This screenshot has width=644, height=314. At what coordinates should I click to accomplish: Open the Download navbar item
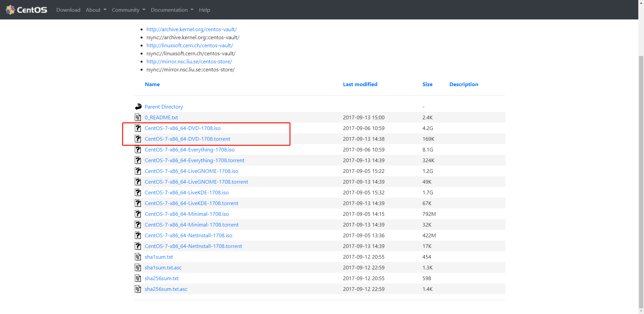coord(68,10)
